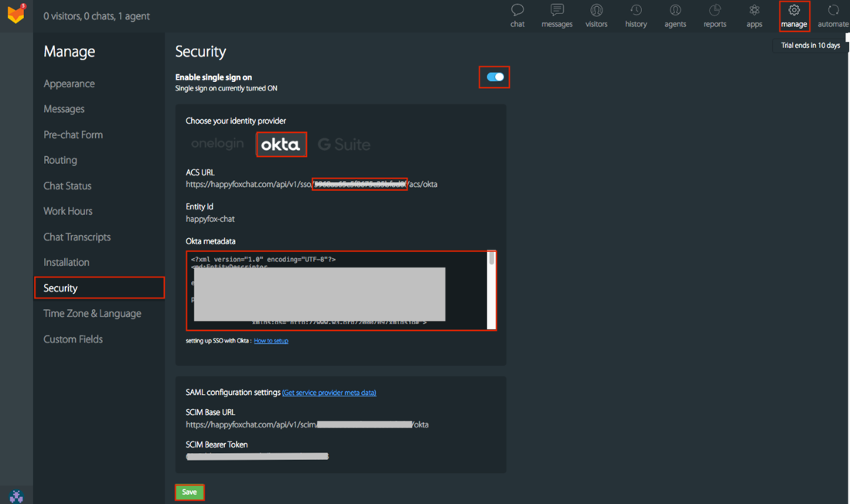The height and width of the screenshot is (504, 850).
Task: Open the Routing settings menu item
Action: 60,160
